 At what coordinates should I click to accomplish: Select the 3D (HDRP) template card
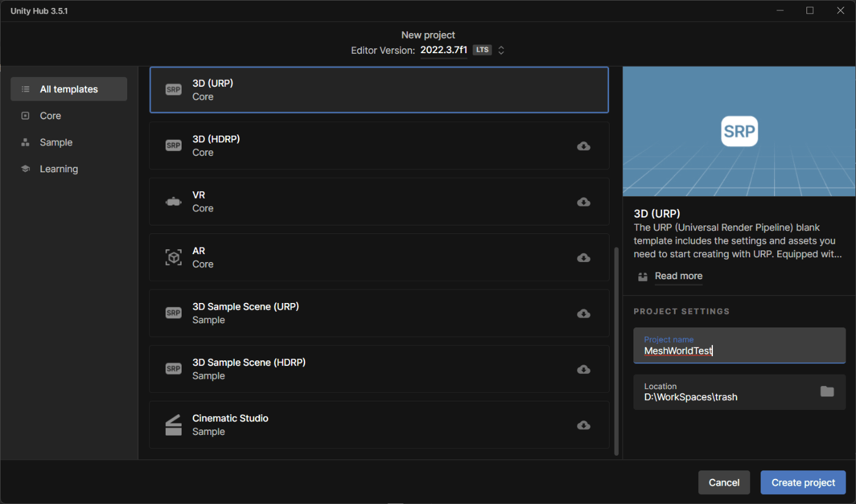379,145
